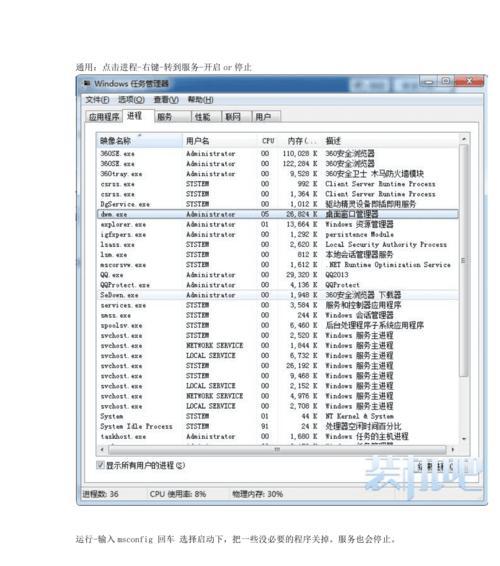Viewport: 500px width, 566px height.
Task: Select the explorer.exe process row
Action: tap(278, 224)
